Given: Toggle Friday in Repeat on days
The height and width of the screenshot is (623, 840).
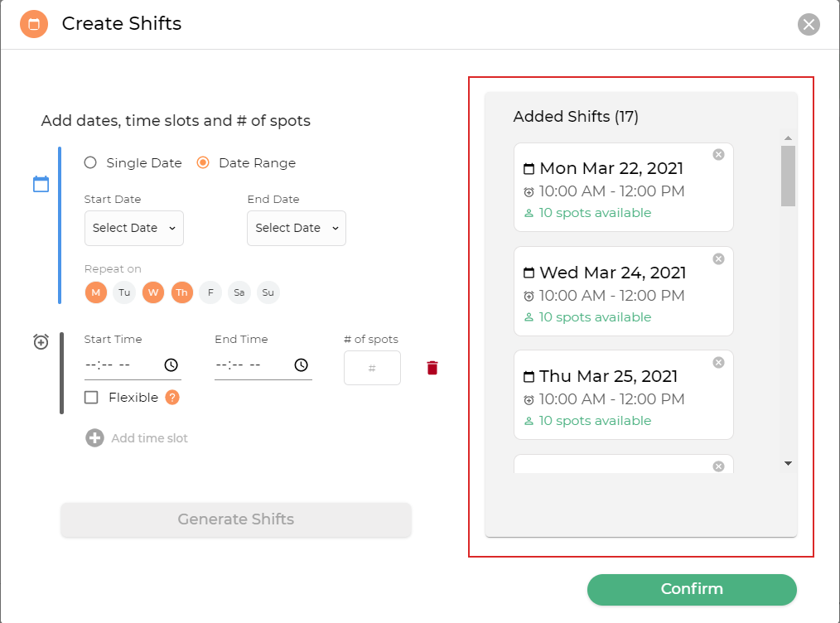Looking at the screenshot, I should (x=210, y=292).
